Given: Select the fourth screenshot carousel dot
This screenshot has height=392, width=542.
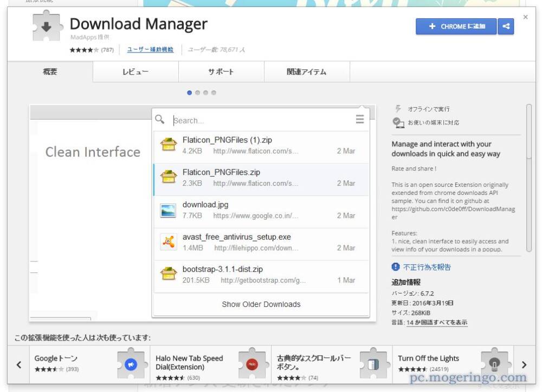Looking at the screenshot, I should tap(214, 93).
